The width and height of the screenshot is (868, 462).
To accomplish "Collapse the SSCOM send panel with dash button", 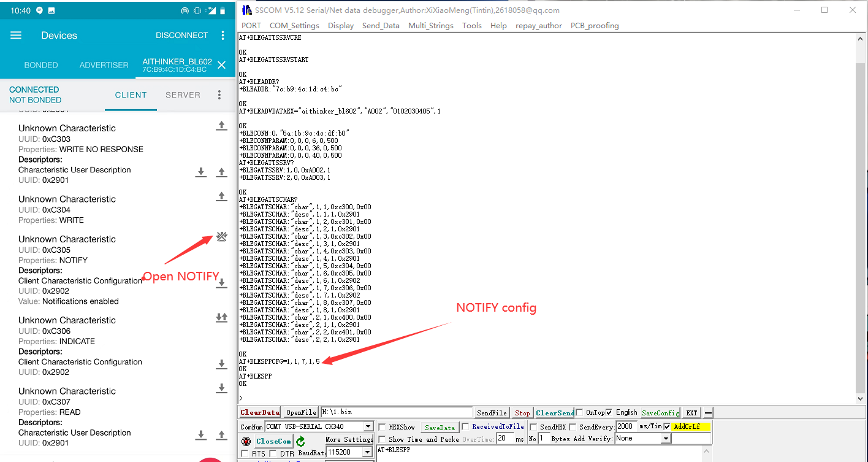I will pyautogui.click(x=708, y=413).
